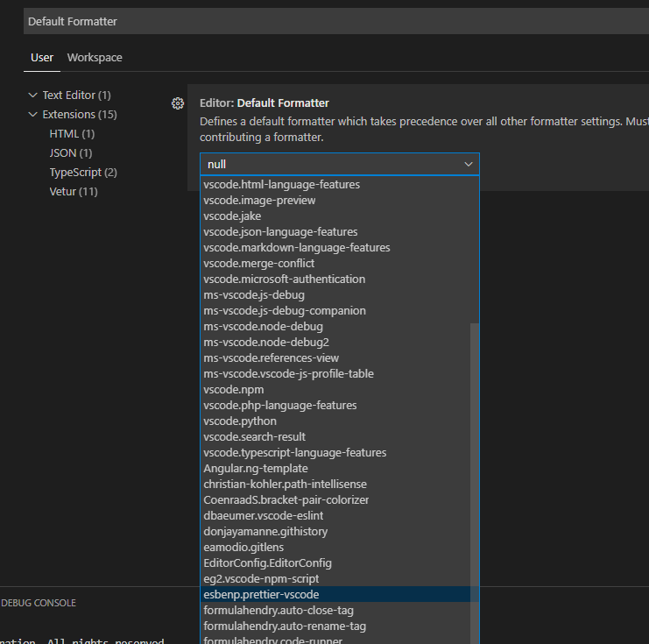Choose esbenp.prettier-vscode formatter option
Viewport: 649px width, 644px height.
click(335, 594)
